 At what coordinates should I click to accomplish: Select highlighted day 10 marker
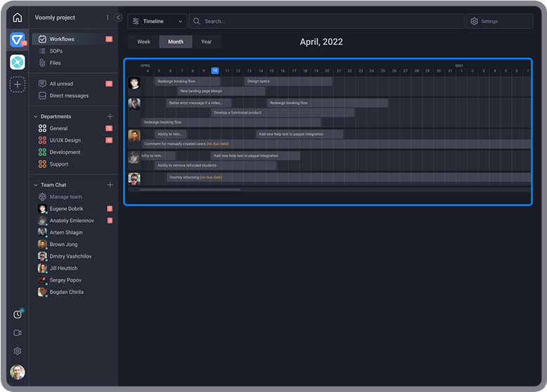click(x=215, y=71)
